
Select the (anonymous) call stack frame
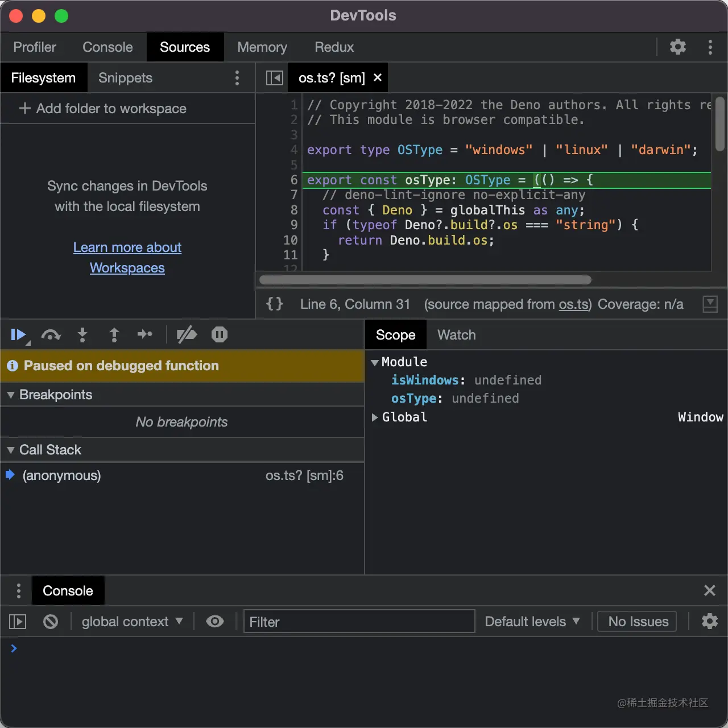[182, 475]
